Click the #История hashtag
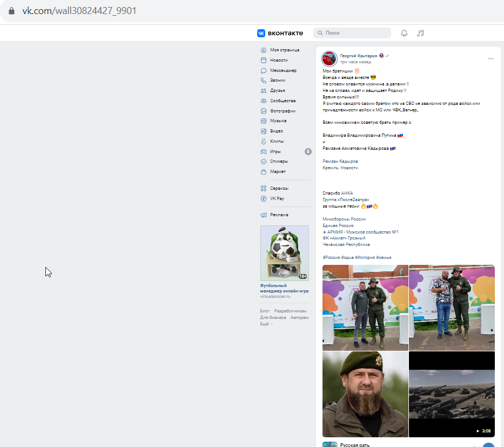 click(x=365, y=258)
